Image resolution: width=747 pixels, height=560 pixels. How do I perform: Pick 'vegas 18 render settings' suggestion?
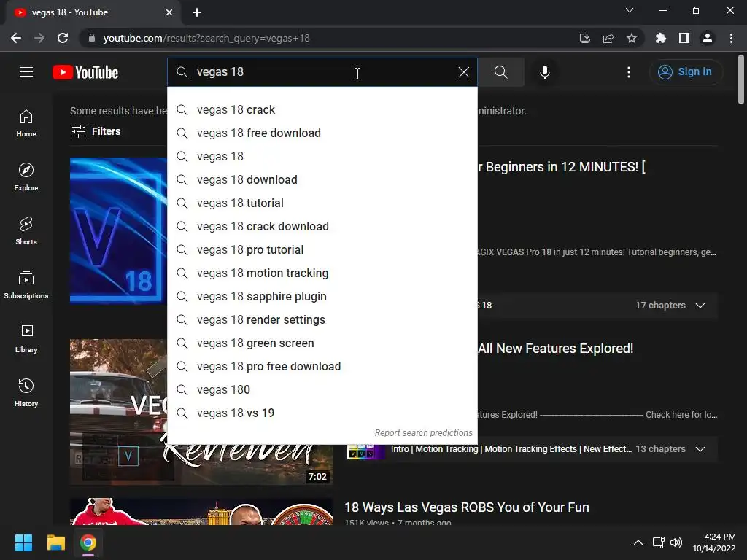[x=322, y=319]
